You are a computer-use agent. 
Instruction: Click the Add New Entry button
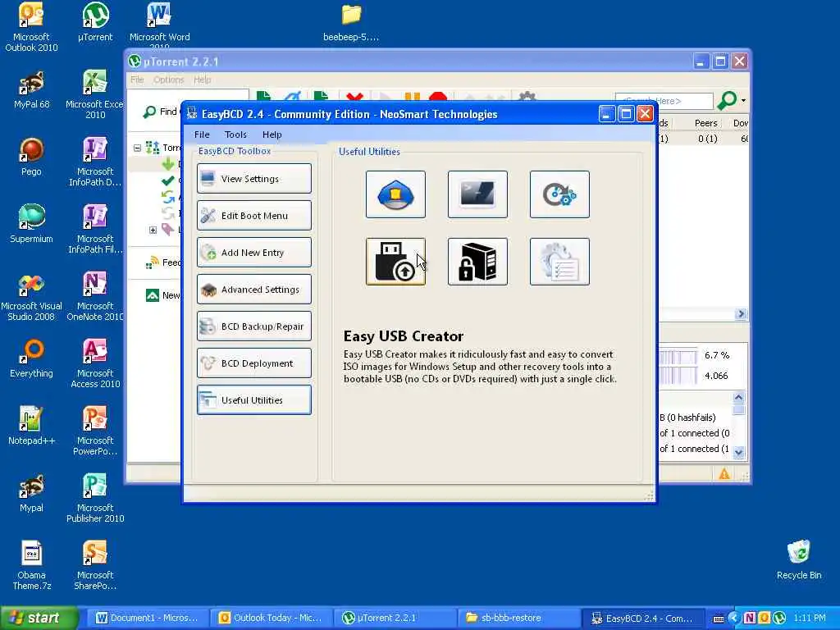254,253
